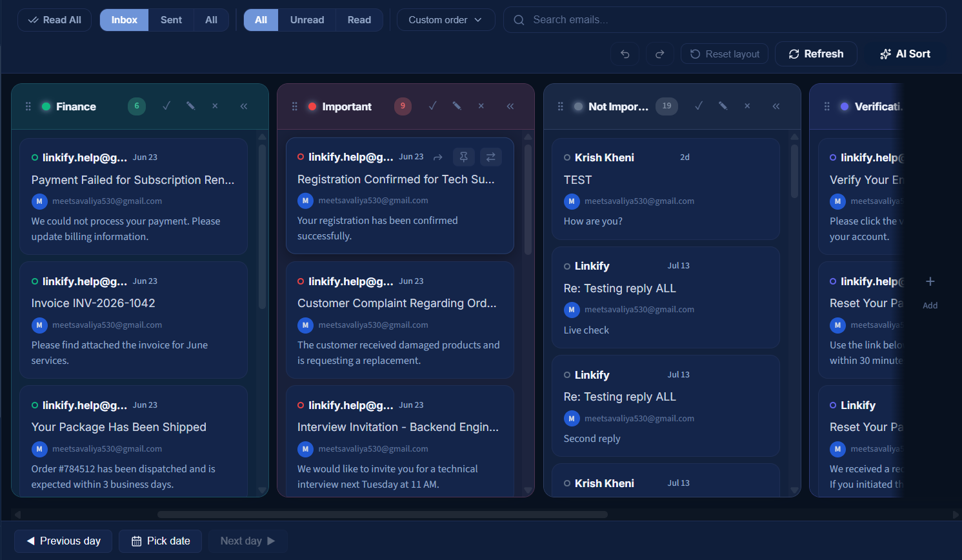Collapse the Not Important column

click(x=776, y=106)
